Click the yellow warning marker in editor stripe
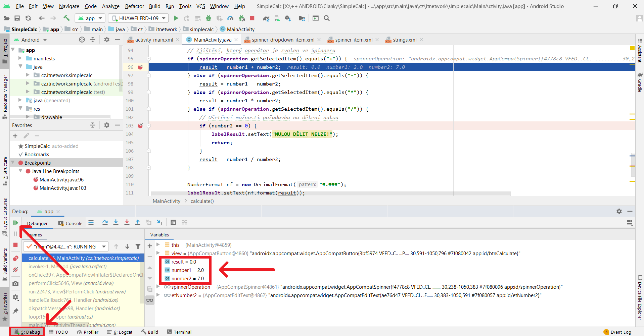 coord(632,48)
